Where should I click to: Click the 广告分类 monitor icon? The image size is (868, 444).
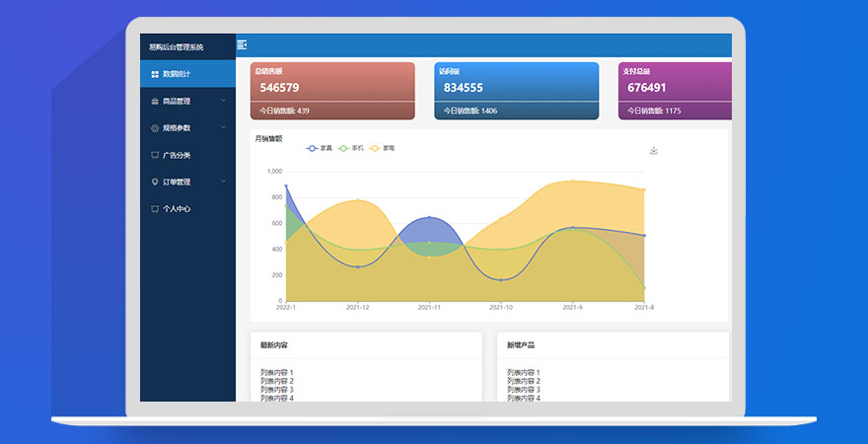click(x=155, y=155)
